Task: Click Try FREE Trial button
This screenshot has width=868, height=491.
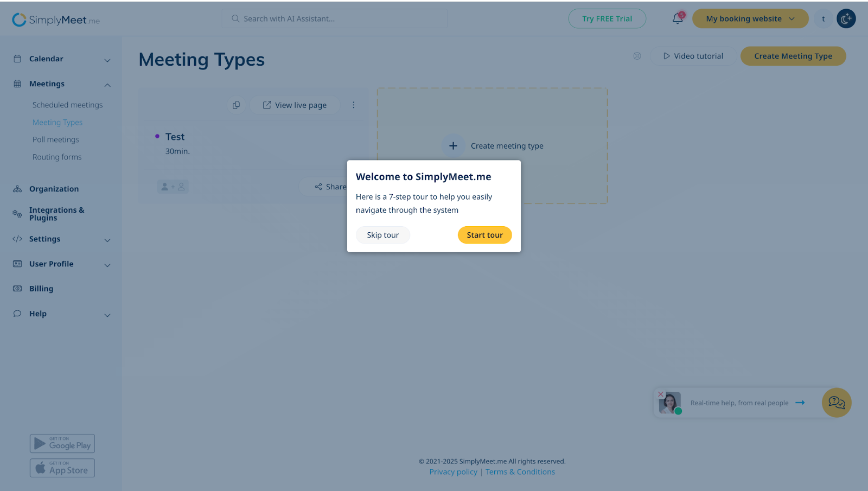Action: pos(607,18)
